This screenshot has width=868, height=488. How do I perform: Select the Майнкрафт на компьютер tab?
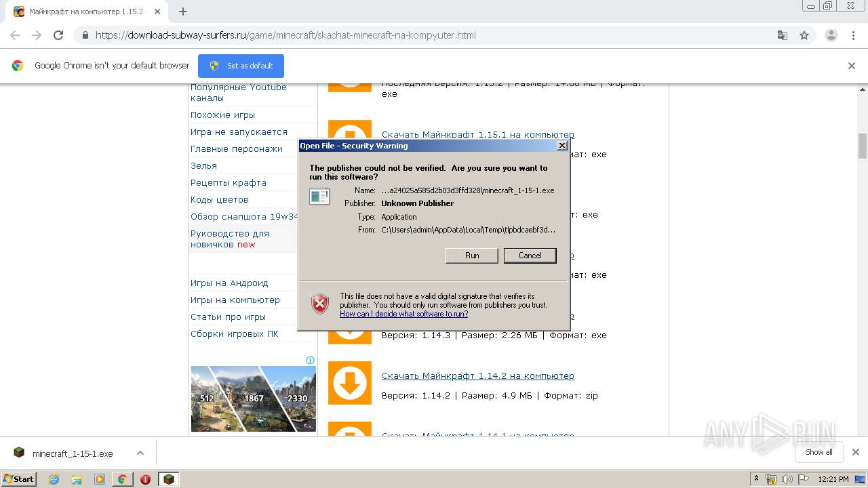pos(87,12)
